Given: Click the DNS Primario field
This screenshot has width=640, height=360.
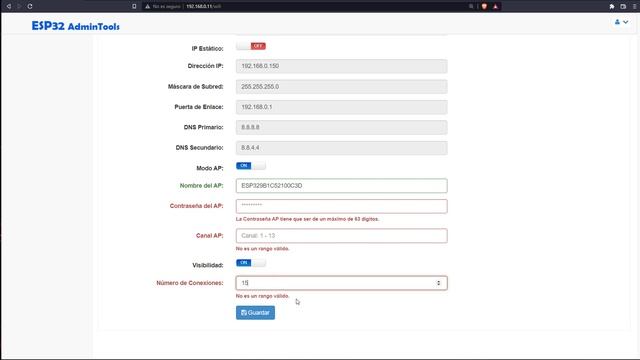Looking at the screenshot, I should 342,127.
